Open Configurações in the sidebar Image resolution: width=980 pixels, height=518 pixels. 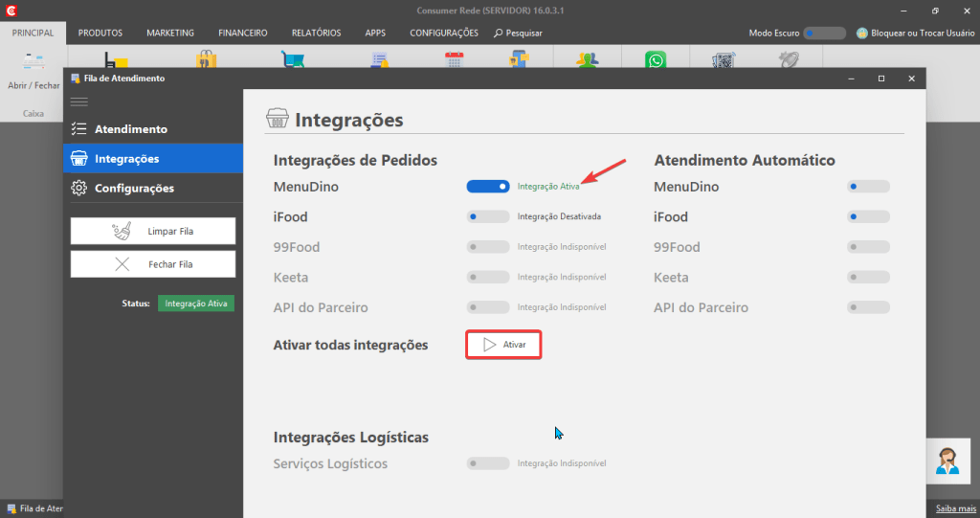click(x=153, y=188)
